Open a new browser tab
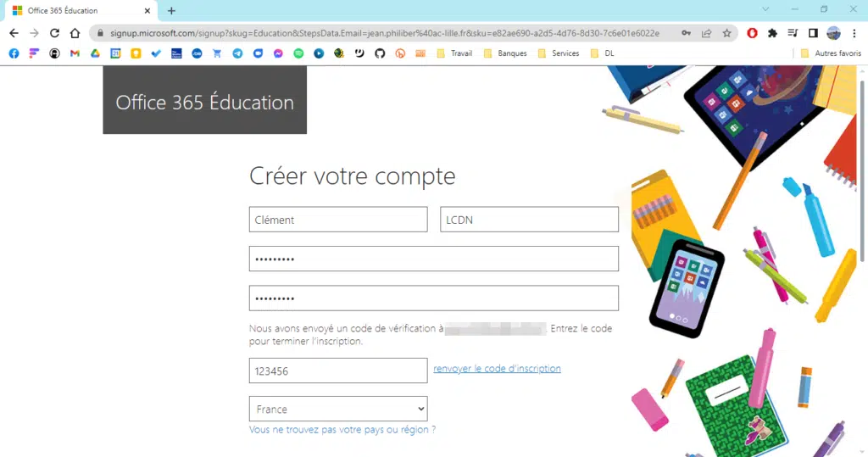This screenshot has width=868, height=457. (x=171, y=11)
